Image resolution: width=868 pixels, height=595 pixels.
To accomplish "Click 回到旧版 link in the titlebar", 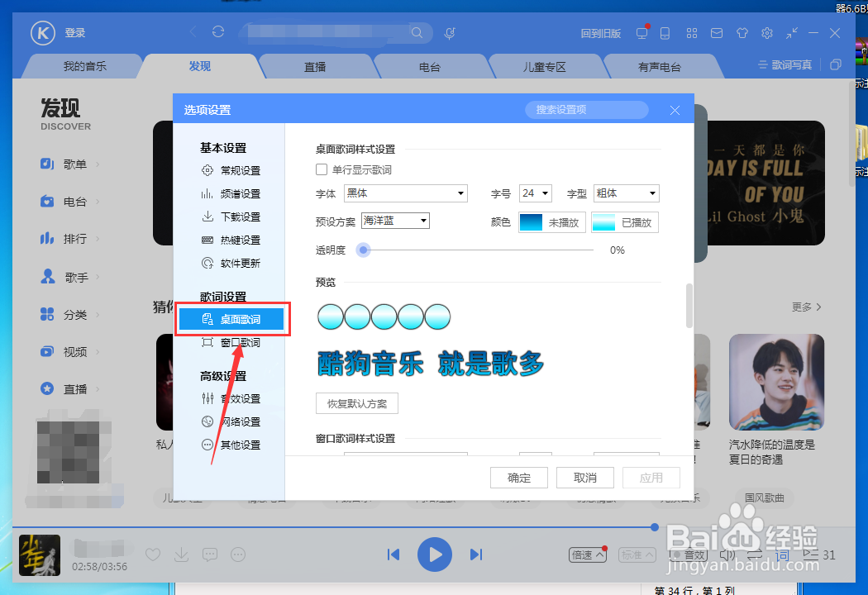I will [599, 33].
